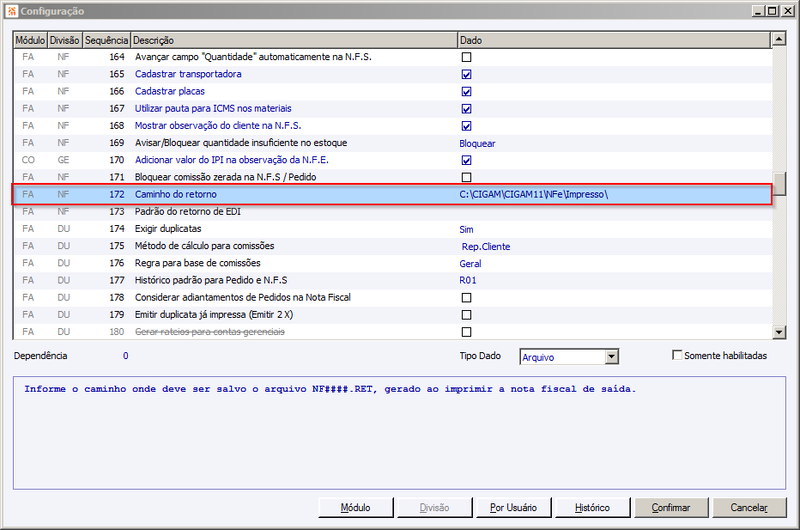Click sequence number 164
This screenshot has width=800, height=530.
tap(117, 57)
